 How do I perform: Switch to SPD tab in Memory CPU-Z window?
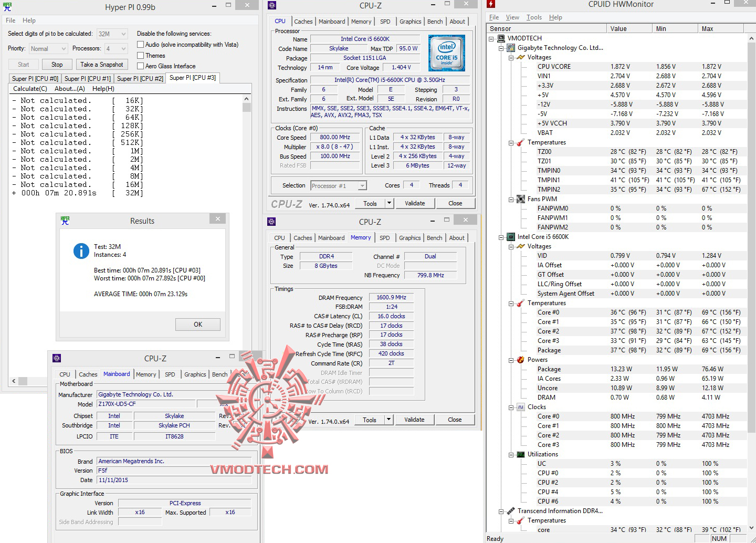coord(384,238)
